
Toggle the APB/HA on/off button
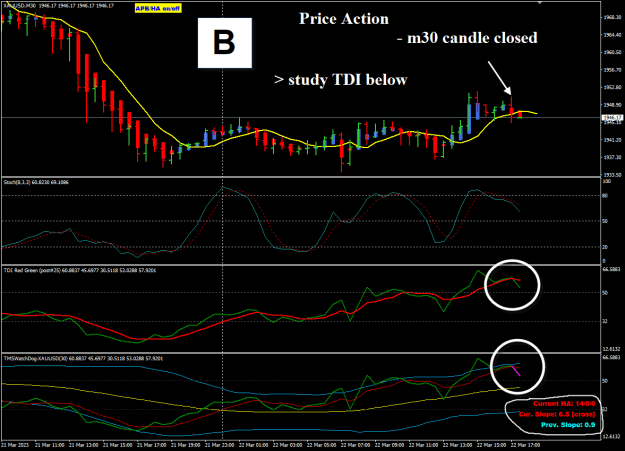[x=158, y=8]
